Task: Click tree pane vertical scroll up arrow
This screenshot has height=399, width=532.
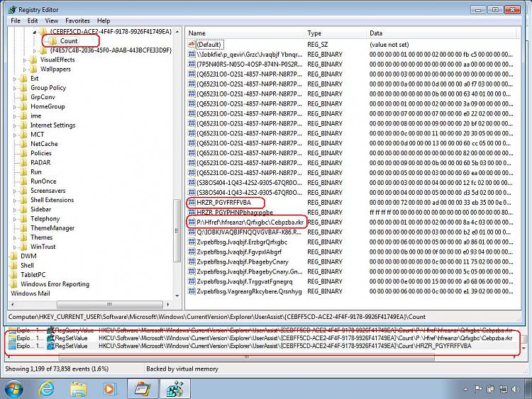Action: click(x=177, y=32)
